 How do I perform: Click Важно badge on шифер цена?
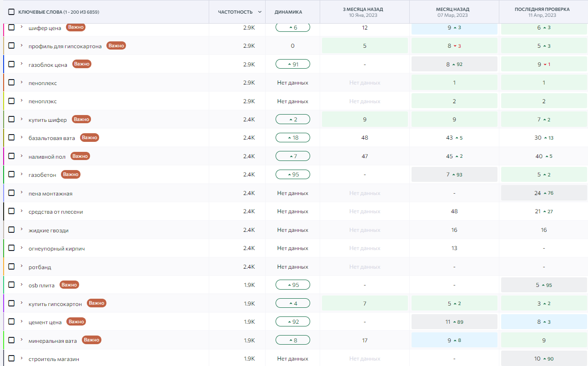pos(76,27)
